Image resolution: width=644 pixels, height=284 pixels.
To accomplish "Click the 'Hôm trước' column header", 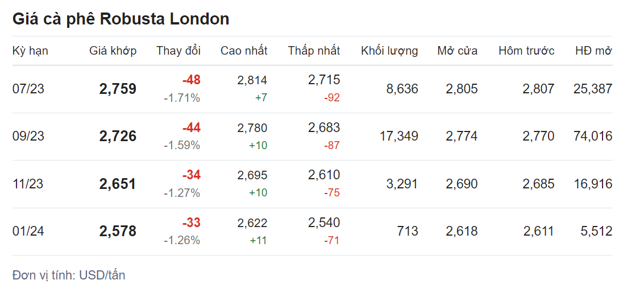I will coord(526,51).
